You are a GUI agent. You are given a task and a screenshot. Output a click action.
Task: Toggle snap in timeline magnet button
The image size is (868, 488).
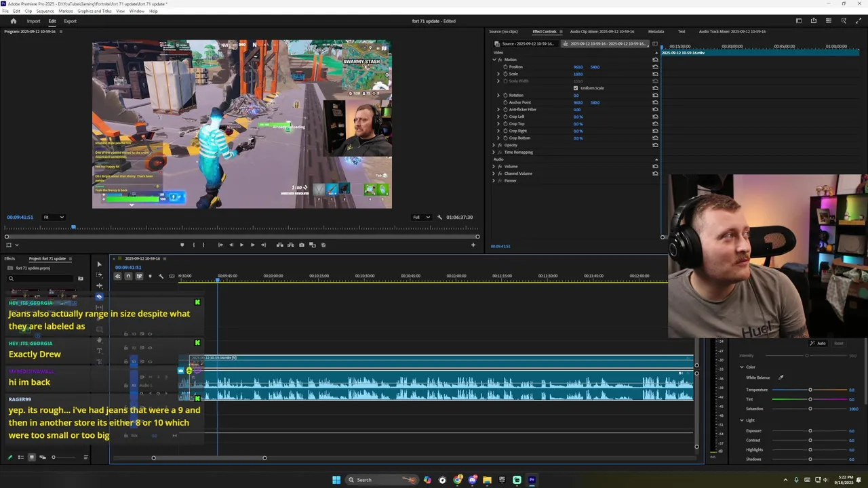pos(128,276)
